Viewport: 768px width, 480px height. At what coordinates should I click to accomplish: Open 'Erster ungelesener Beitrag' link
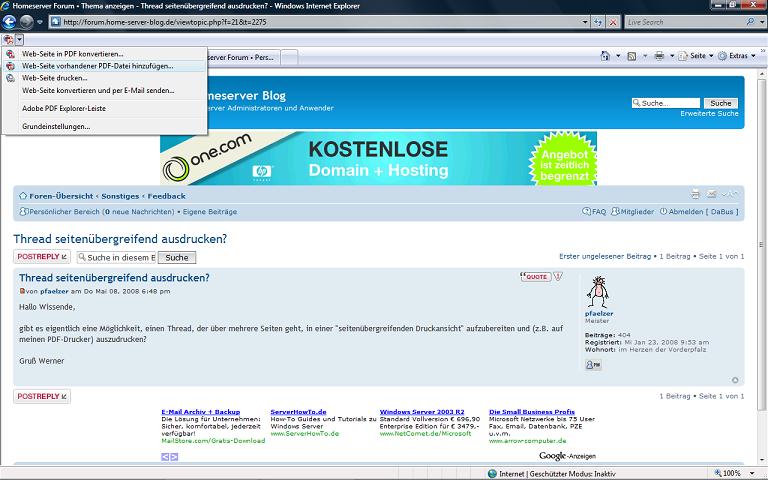(x=605, y=257)
